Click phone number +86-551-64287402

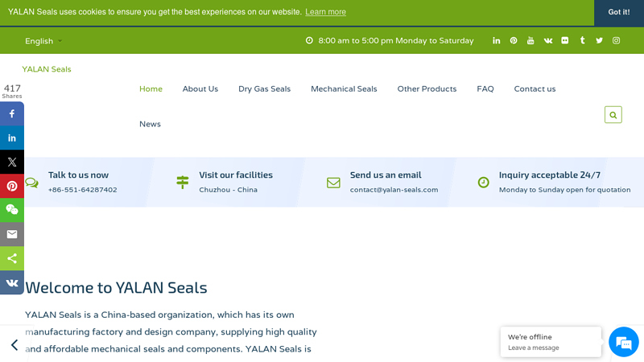pyautogui.click(x=83, y=190)
